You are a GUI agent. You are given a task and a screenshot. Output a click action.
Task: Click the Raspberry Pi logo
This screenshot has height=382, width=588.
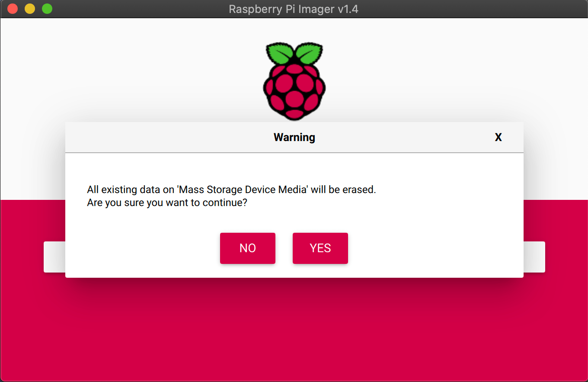tap(294, 81)
